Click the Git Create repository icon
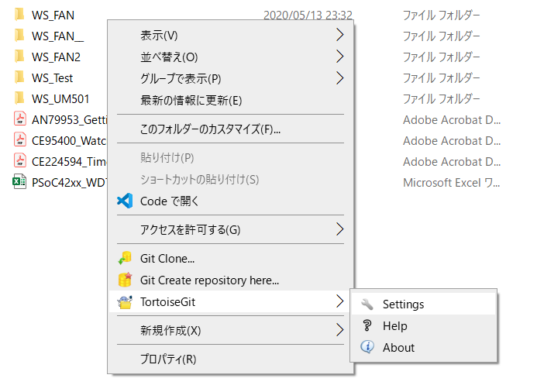The width and height of the screenshot is (537, 392). (x=125, y=280)
